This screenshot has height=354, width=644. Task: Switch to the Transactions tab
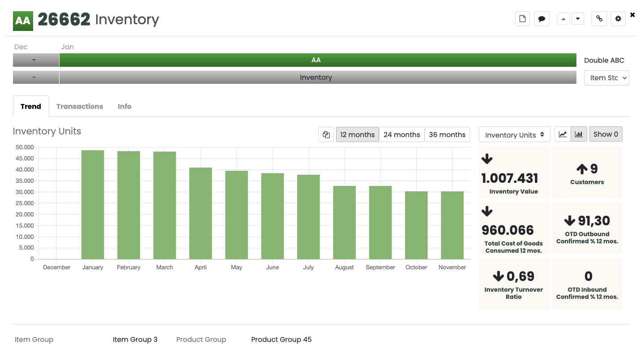click(80, 106)
